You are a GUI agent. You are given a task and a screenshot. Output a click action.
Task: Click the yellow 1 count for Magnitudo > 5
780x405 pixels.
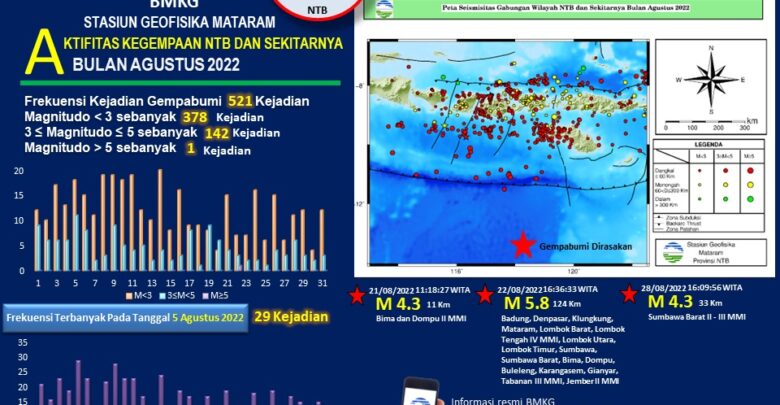(191, 149)
